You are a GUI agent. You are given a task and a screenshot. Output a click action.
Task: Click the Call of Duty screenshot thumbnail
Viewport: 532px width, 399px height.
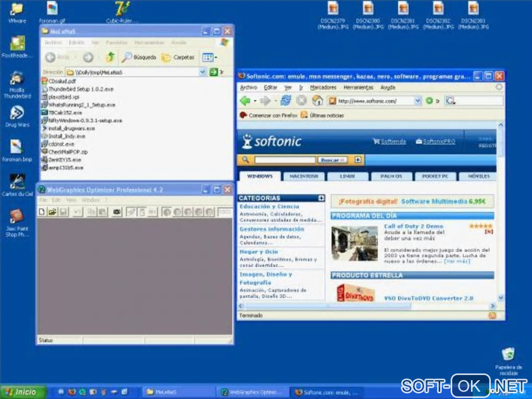coord(355,243)
